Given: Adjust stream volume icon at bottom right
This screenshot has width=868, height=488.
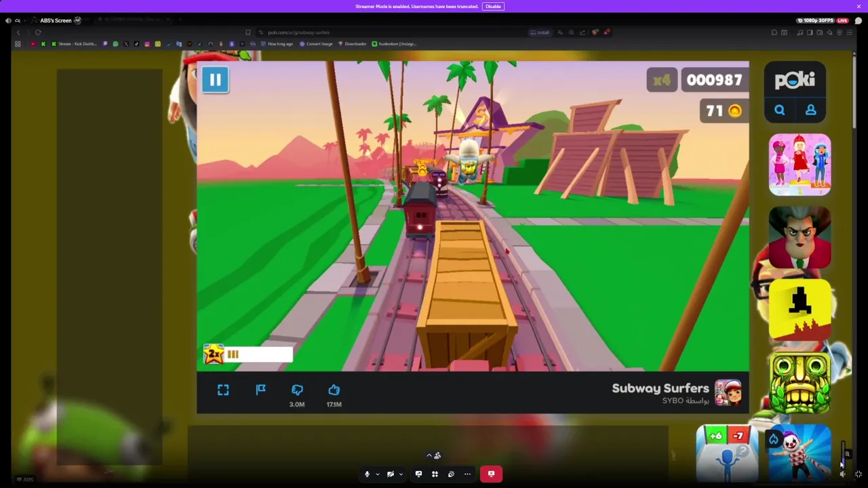Looking at the screenshot, I should coord(842,474).
